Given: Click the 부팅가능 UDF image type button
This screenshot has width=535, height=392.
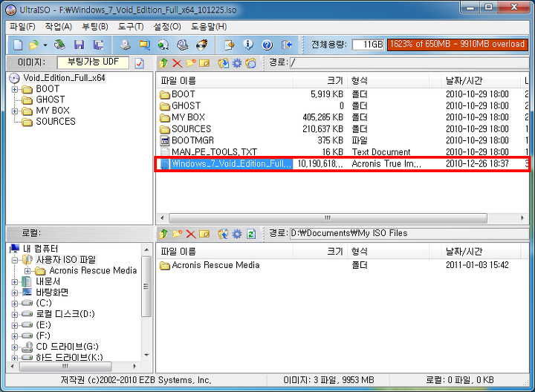Looking at the screenshot, I should pos(93,62).
